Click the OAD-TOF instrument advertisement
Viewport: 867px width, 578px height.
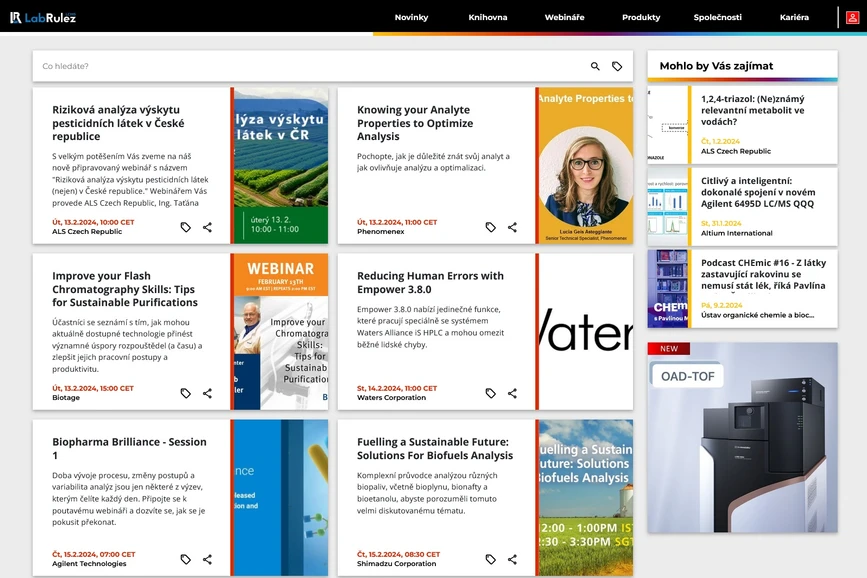click(742, 438)
